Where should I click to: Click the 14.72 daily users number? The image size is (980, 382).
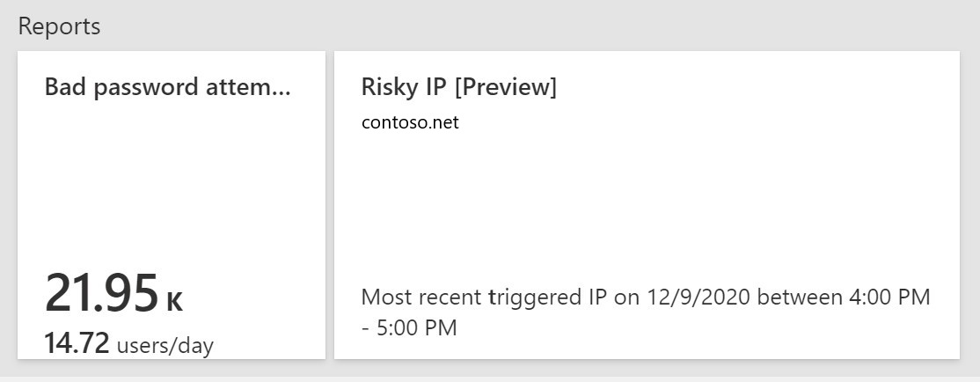(x=77, y=345)
